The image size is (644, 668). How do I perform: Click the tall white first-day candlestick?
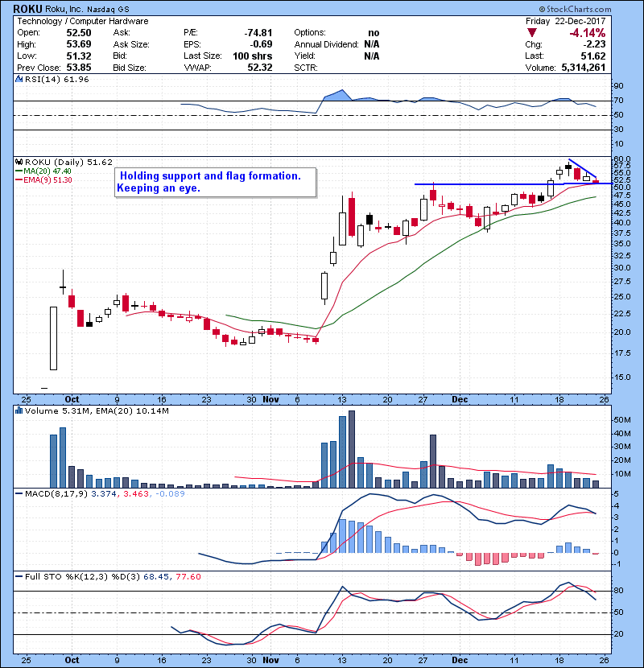53,338
